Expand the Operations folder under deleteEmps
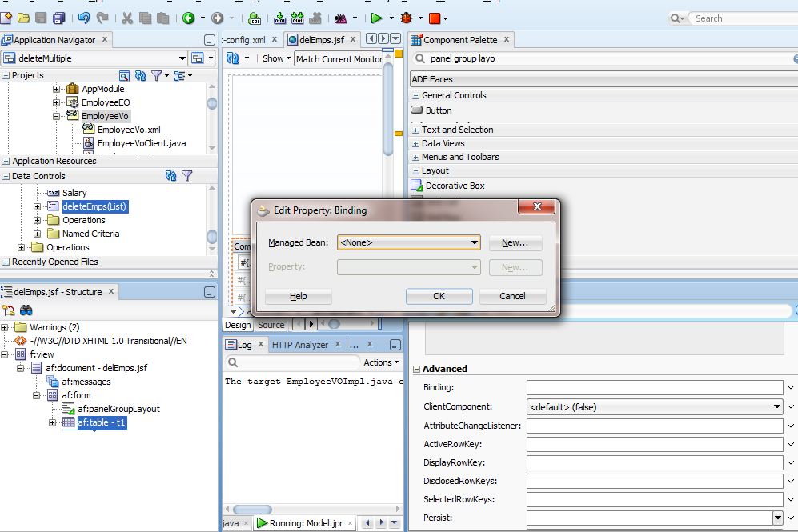This screenshot has width=798, height=532. pos(38,220)
